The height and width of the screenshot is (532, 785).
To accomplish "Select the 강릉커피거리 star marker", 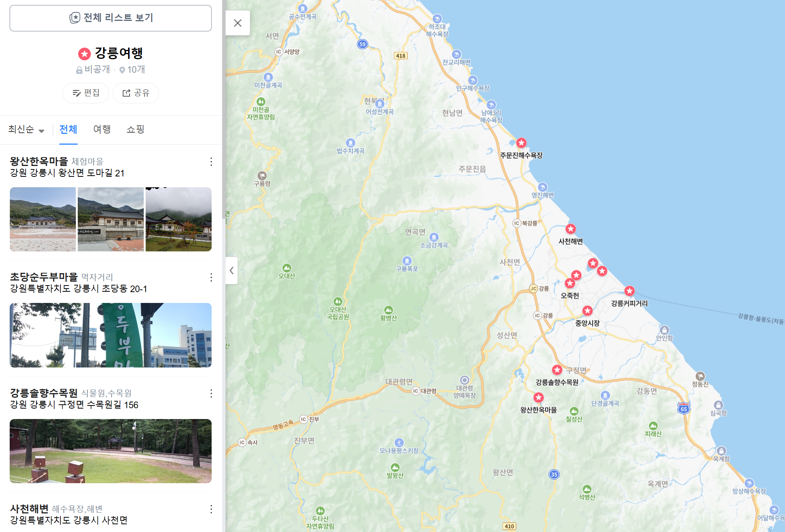I will click(629, 291).
